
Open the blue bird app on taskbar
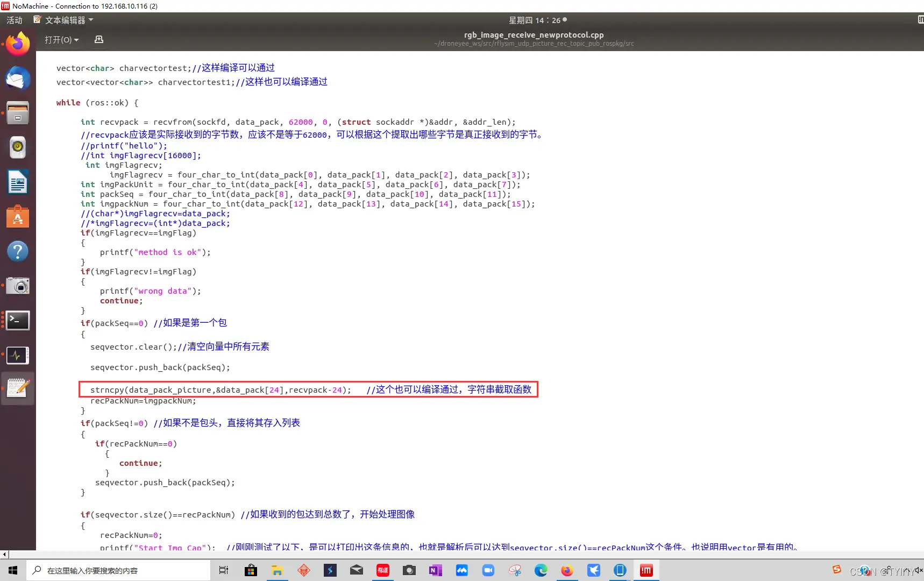594,570
